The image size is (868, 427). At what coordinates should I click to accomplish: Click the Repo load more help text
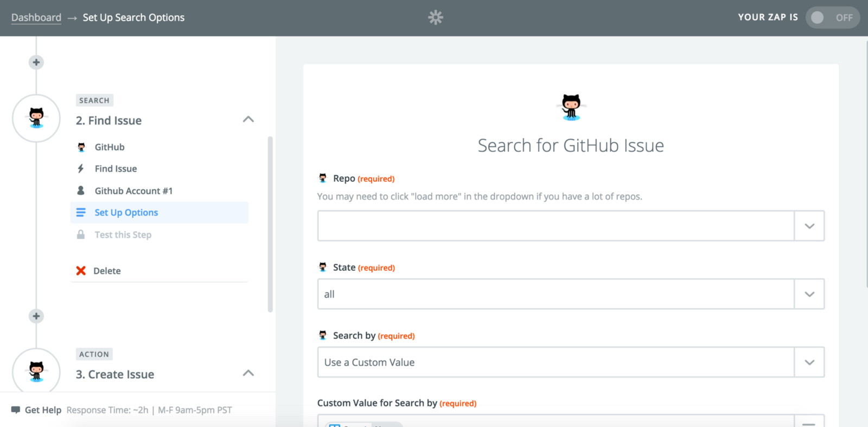pyautogui.click(x=480, y=196)
